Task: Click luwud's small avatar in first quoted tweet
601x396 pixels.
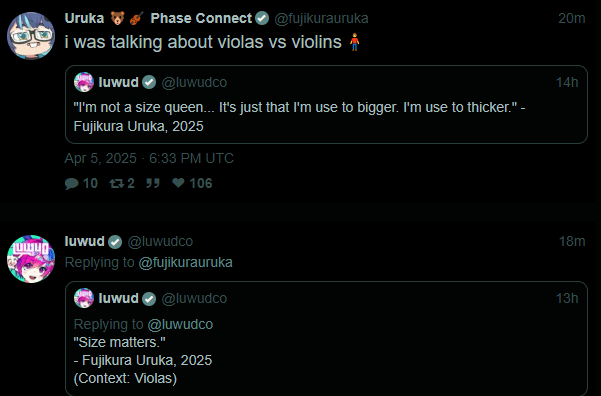Action: [84, 82]
